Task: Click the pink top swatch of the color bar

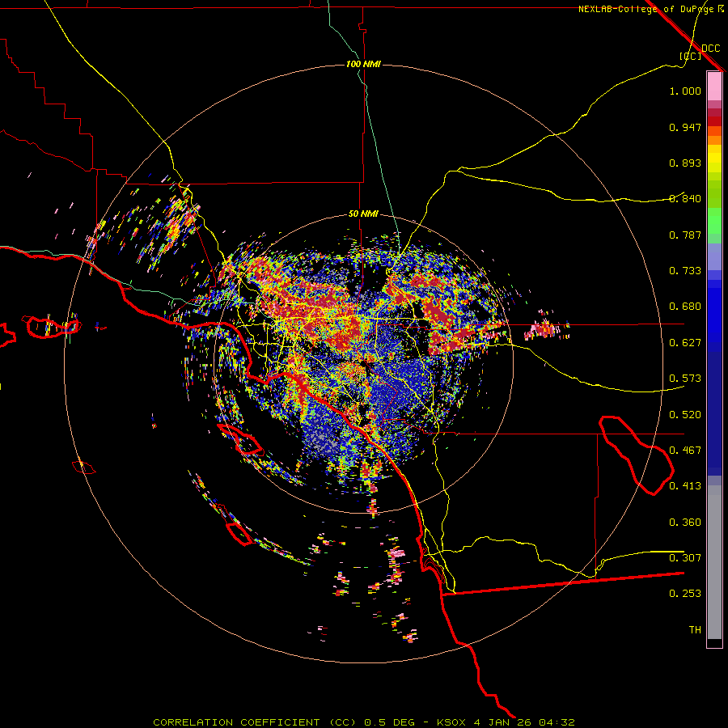Action: [714, 87]
